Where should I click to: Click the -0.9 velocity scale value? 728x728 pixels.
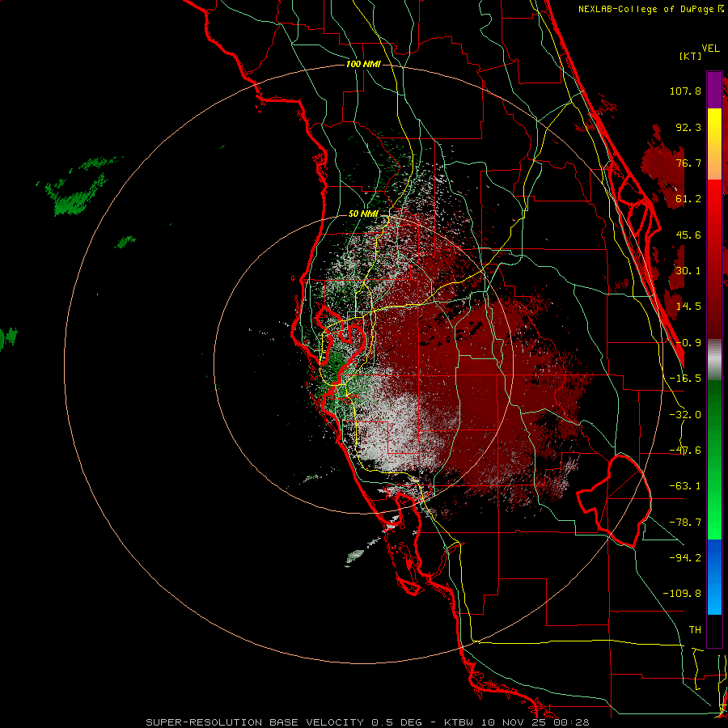click(688, 343)
